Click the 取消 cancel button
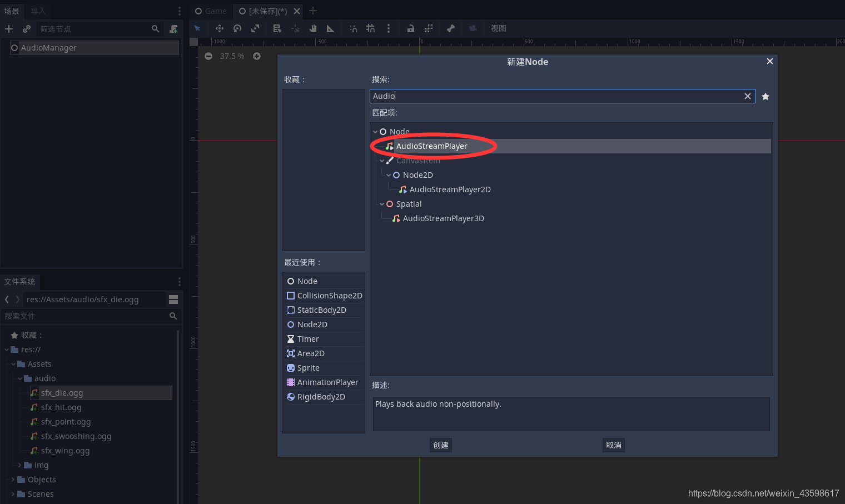This screenshot has height=504, width=845. [x=614, y=445]
